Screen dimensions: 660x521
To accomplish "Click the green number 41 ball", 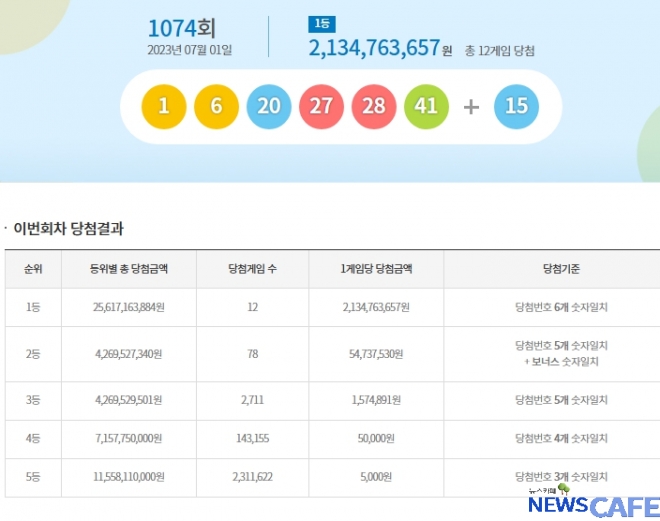I will (426, 106).
